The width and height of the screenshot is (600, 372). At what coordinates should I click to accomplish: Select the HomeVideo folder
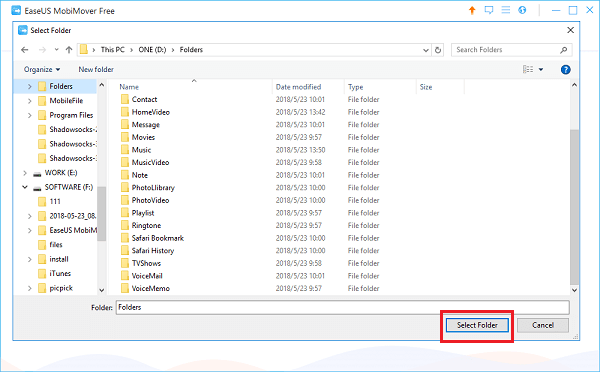150,112
